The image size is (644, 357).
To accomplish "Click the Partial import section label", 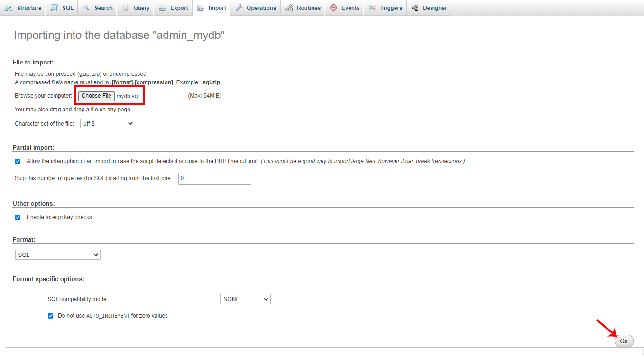I will pyautogui.click(x=33, y=147).
